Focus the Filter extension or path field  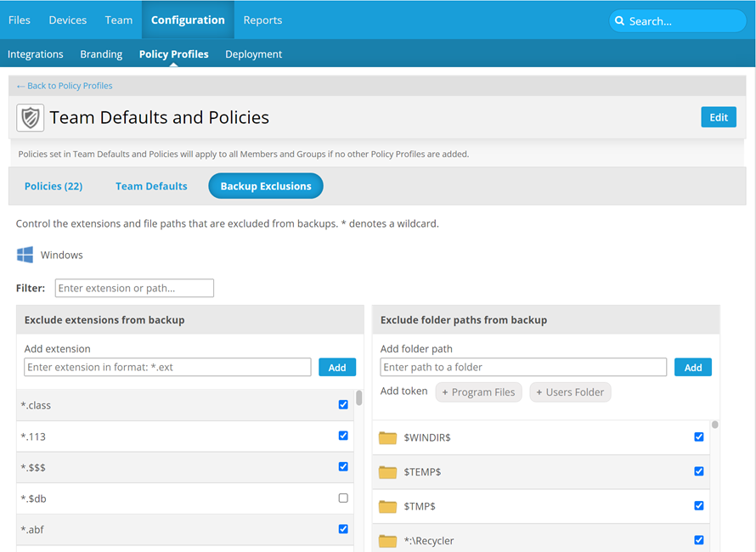[134, 288]
